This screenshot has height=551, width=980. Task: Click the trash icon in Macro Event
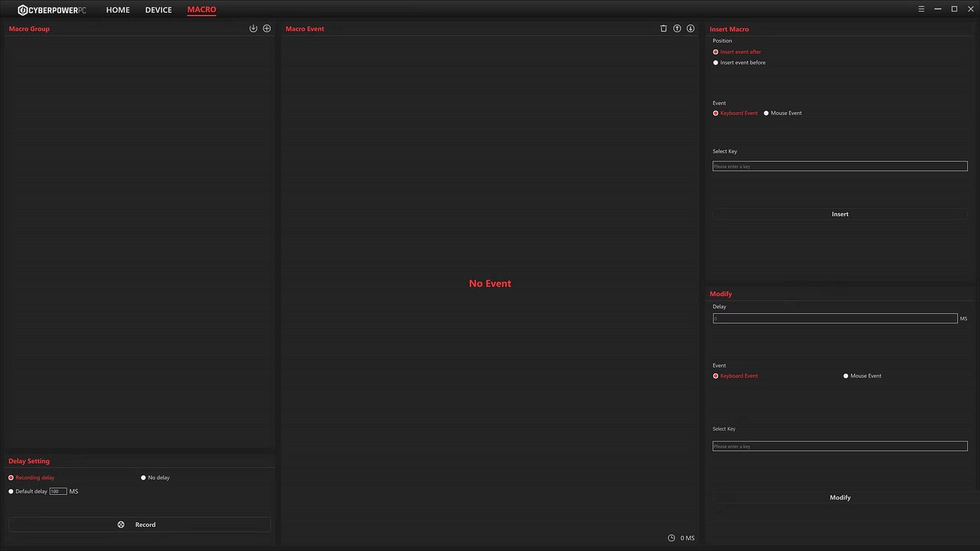[x=663, y=29]
